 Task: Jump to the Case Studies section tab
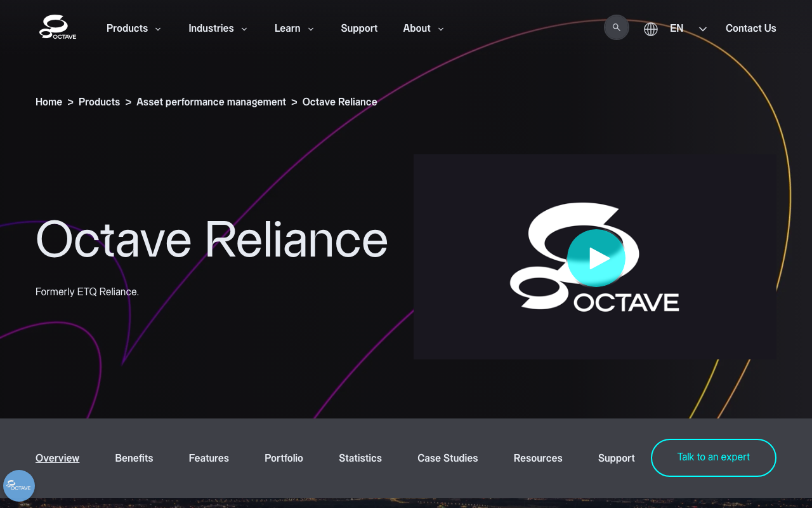(448, 458)
